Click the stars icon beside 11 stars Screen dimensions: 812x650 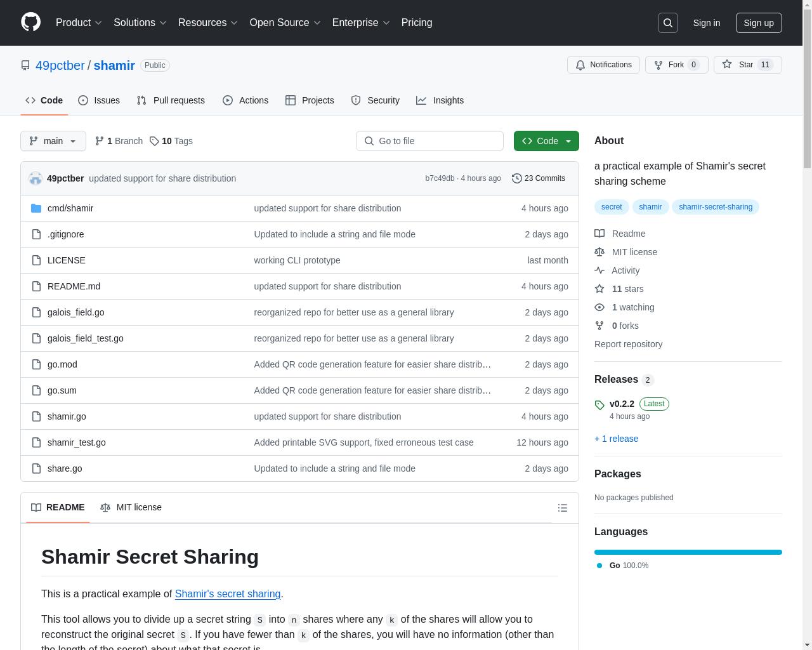click(599, 289)
